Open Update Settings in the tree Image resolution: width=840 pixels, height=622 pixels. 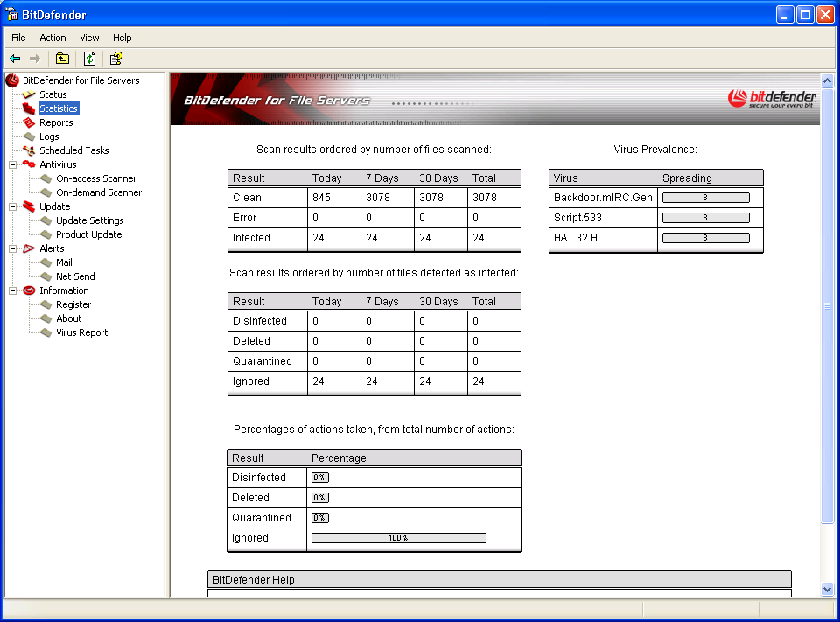click(90, 220)
